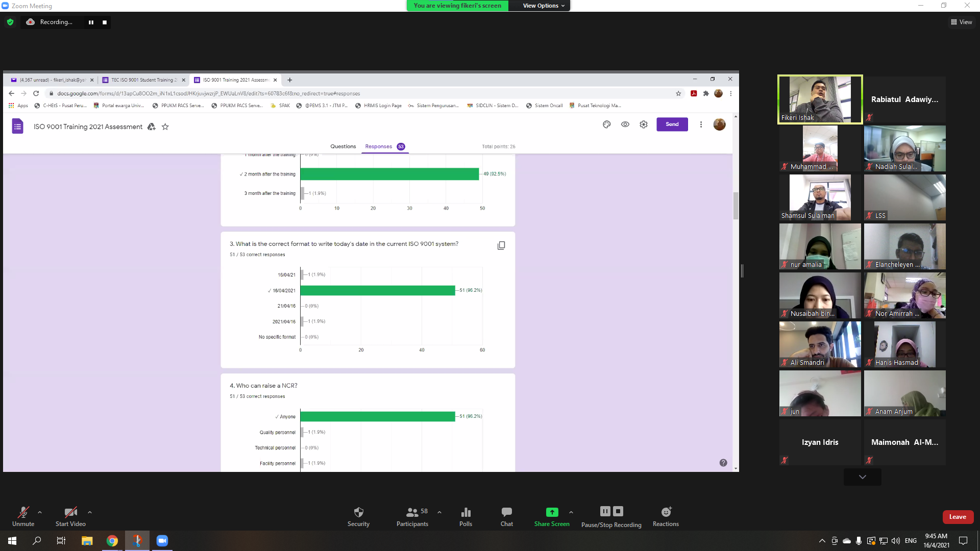Open the View Options dropdown
980x551 pixels.
[543, 6]
